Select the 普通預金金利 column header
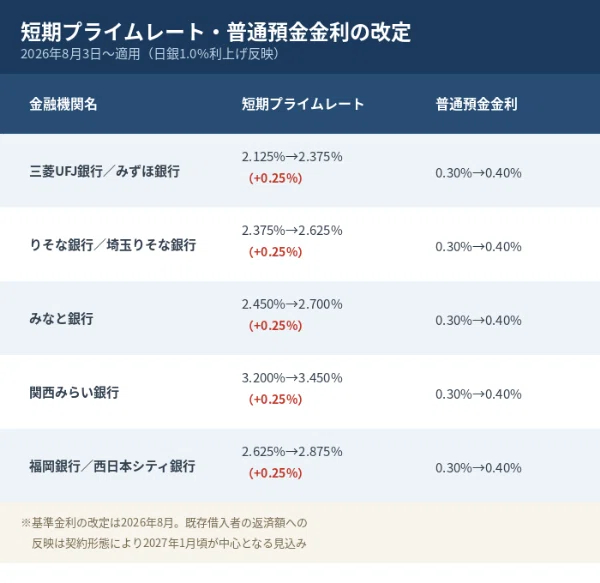 tap(476, 104)
